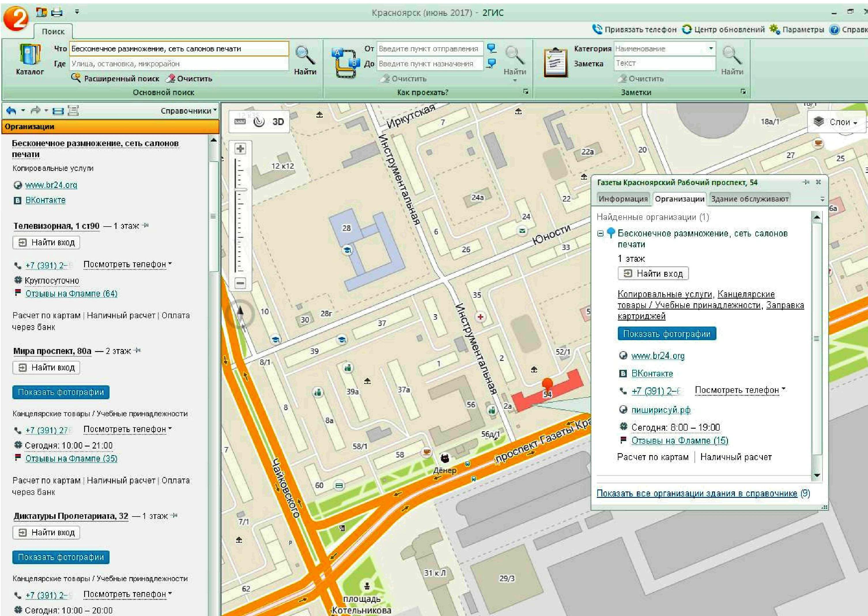Click Показать фотографии in popup
Image resolution: width=868 pixels, height=616 pixels.
click(x=667, y=334)
